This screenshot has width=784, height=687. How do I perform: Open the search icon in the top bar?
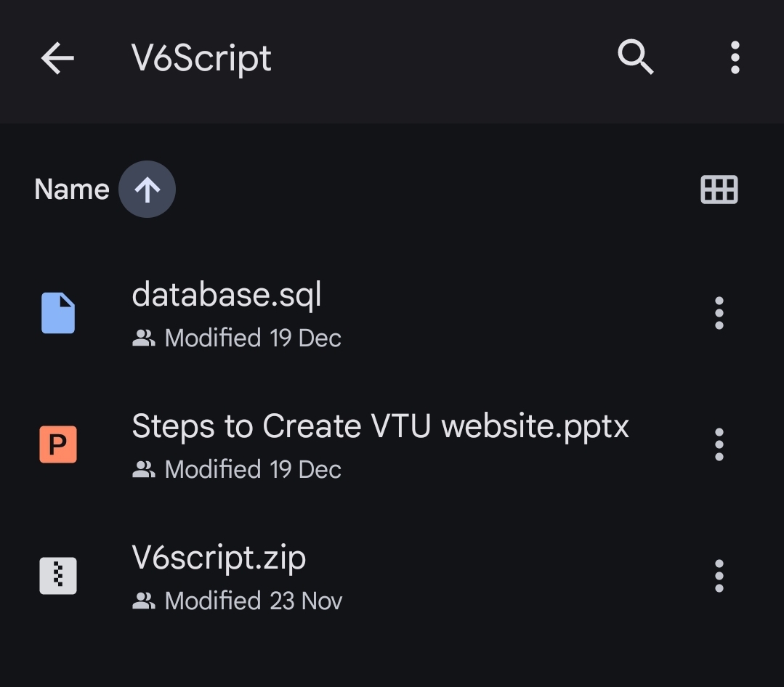634,57
